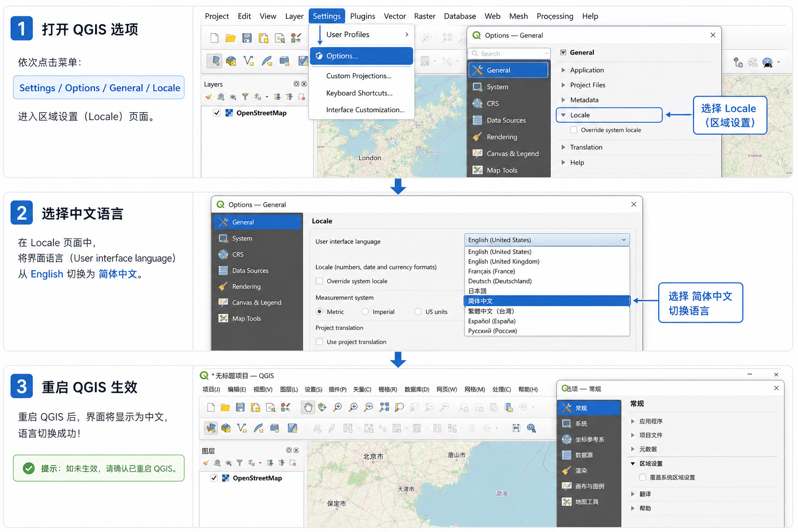
Task: Expand the Project Files section
Action: pos(563,85)
